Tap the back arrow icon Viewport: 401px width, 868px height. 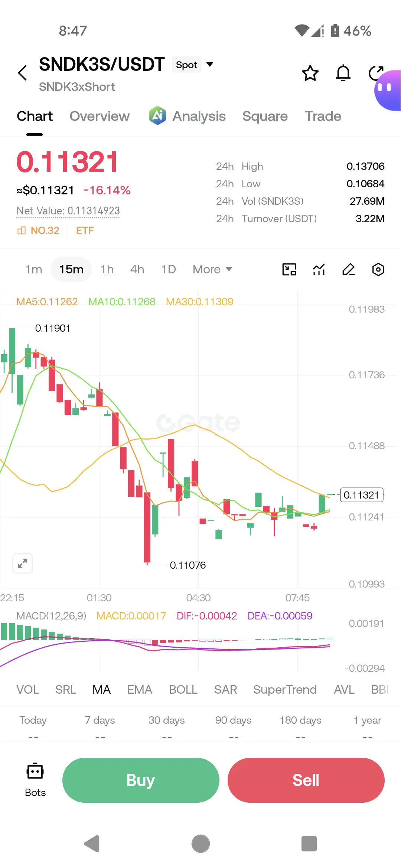click(x=23, y=73)
